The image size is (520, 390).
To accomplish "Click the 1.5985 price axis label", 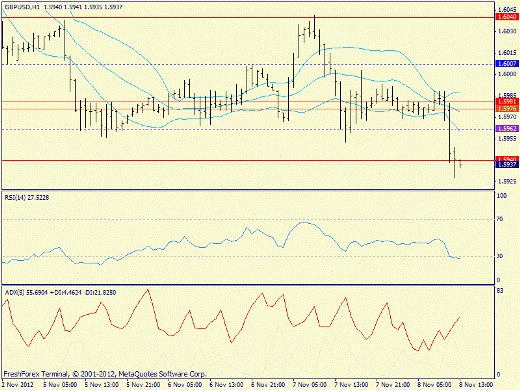I will tap(507, 95).
